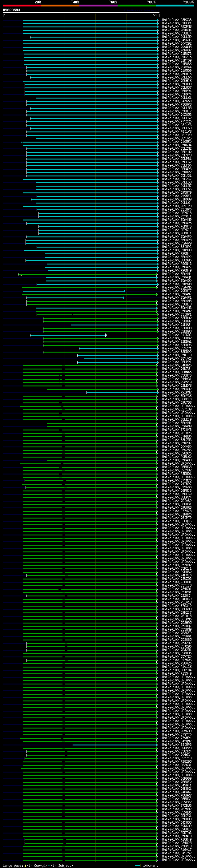
Task: Open hit UniRef100_A8HX38
Action: pos(177,20)
